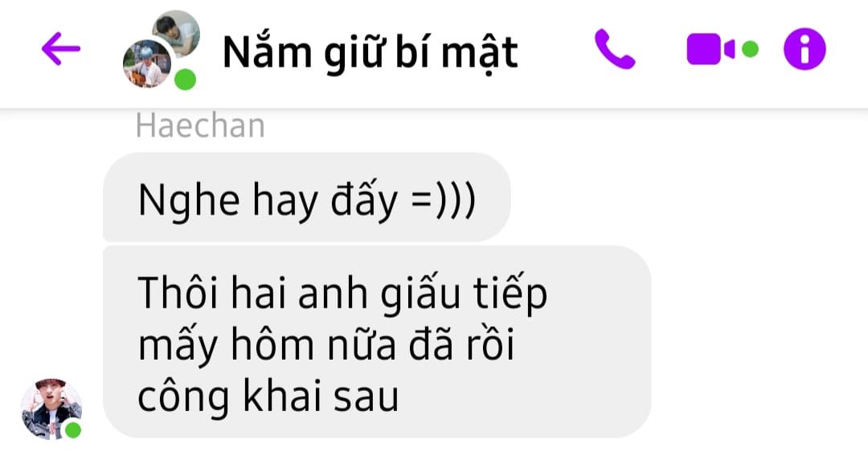This screenshot has height=452, width=868.
Task: Open conversation info with the i icon
Action: [x=805, y=49]
